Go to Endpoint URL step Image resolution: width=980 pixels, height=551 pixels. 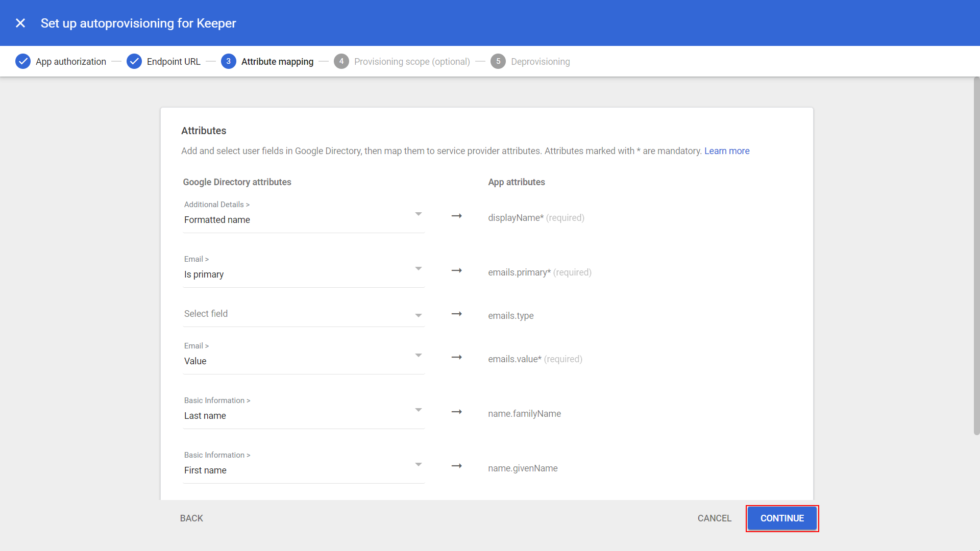(174, 61)
